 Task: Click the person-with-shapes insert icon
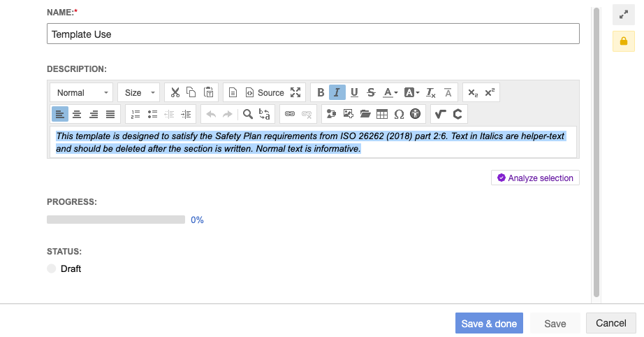point(332,114)
